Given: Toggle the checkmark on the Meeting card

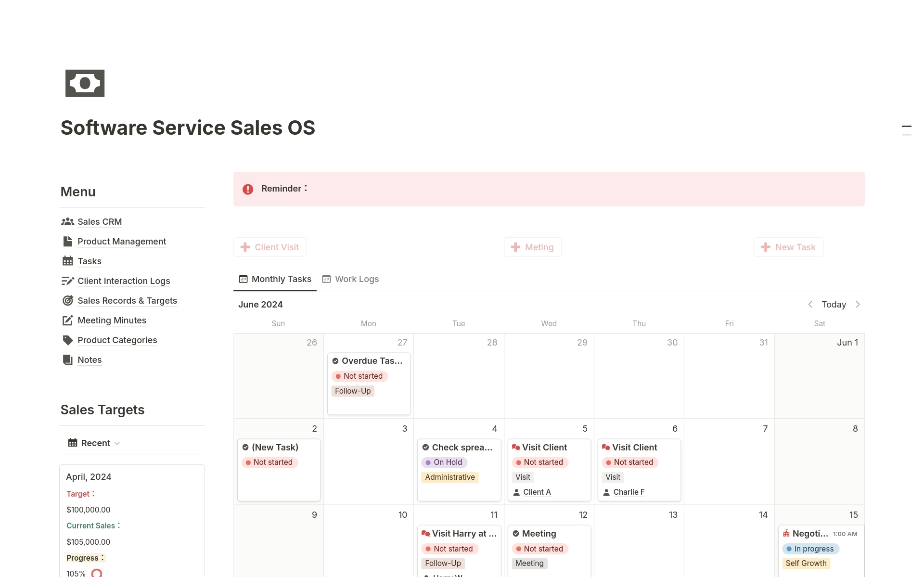Looking at the screenshot, I should point(516,534).
